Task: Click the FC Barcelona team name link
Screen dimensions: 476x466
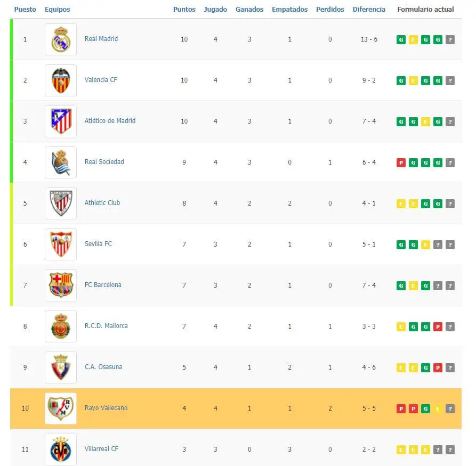Action: [x=103, y=284]
